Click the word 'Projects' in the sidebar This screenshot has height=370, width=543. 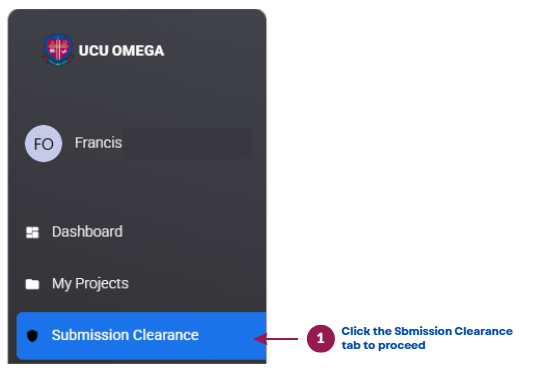(x=102, y=284)
